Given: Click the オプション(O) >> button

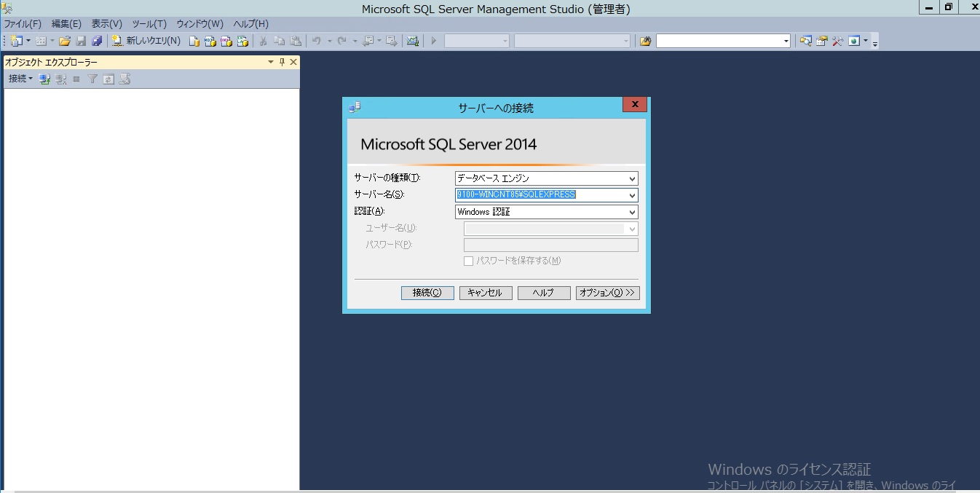Looking at the screenshot, I should pyautogui.click(x=607, y=293).
